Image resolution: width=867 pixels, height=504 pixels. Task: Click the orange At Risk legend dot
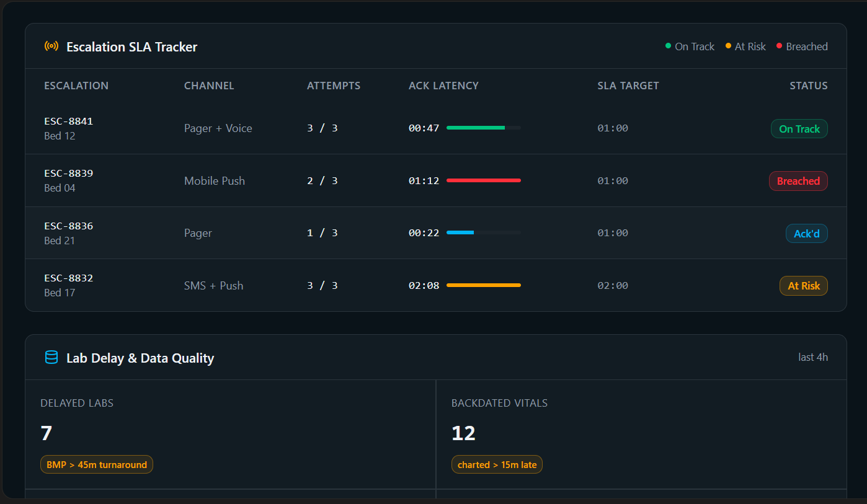pos(728,46)
